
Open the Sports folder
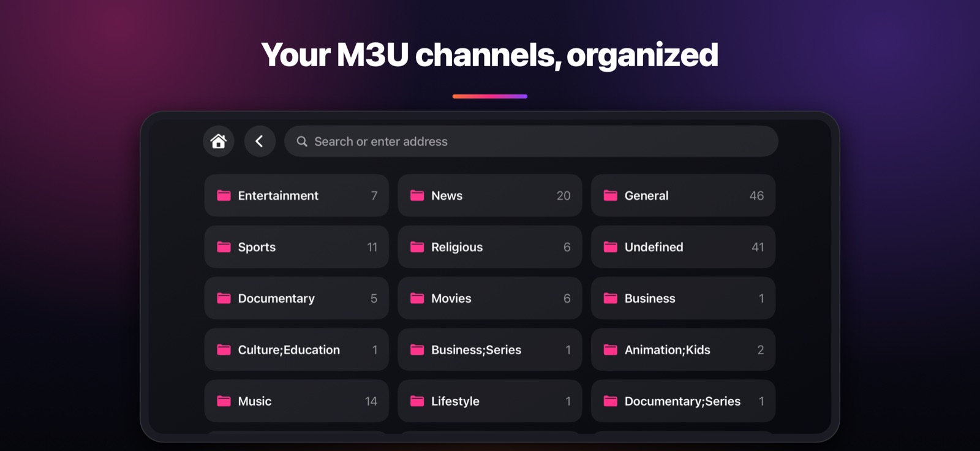296,247
